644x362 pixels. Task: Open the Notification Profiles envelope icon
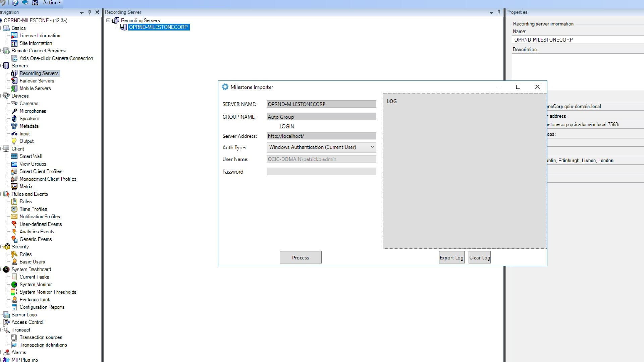(14, 217)
